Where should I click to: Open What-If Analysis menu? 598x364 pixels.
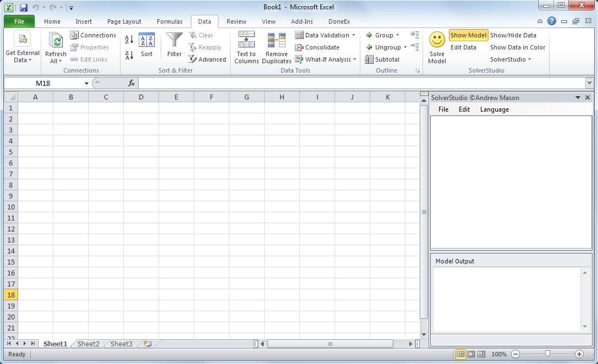pos(326,59)
